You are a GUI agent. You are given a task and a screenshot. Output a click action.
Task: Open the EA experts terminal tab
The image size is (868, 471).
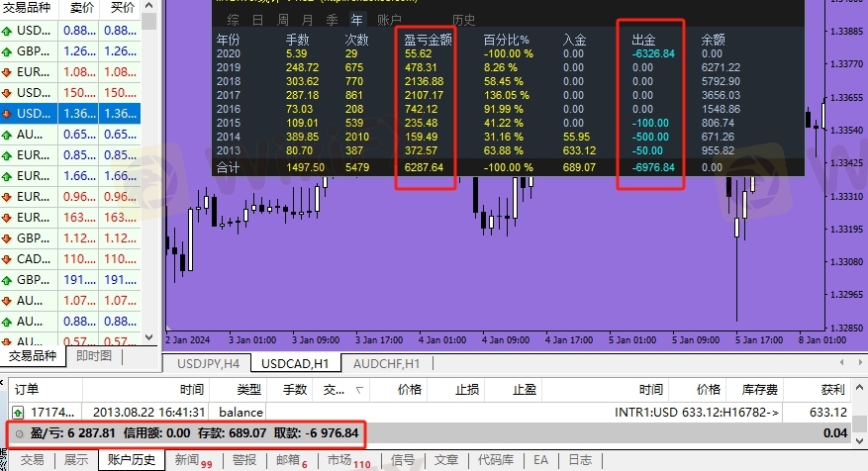(x=540, y=460)
